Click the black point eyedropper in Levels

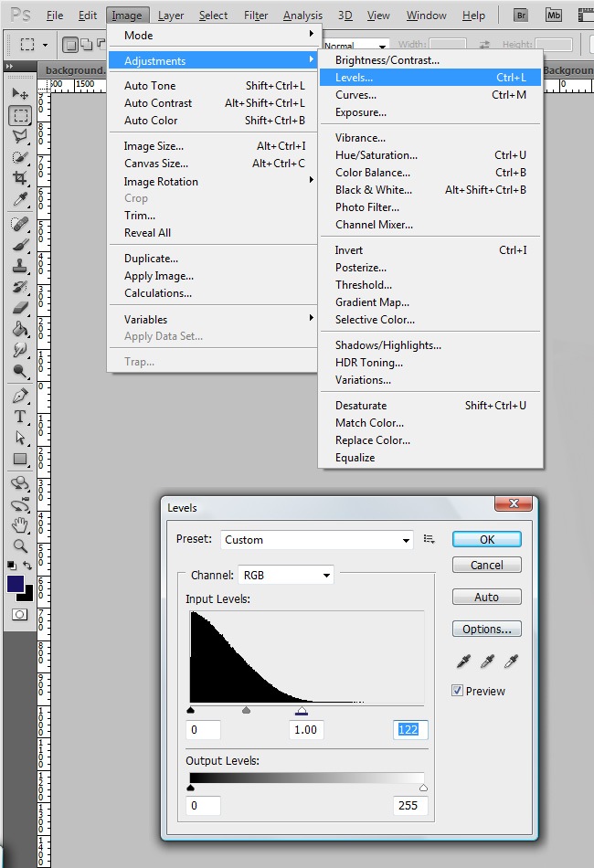point(465,661)
